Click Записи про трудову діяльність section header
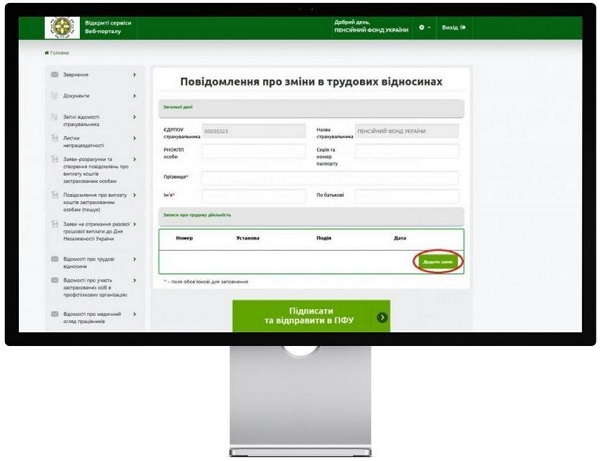This screenshot has height=461, width=600. pyautogui.click(x=311, y=216)
